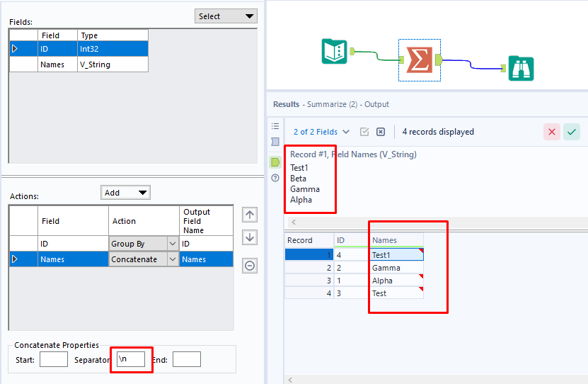This screenshot has width=588, height=384.
Task: Sort by ID column header in results
Action: tap(352, 240)
